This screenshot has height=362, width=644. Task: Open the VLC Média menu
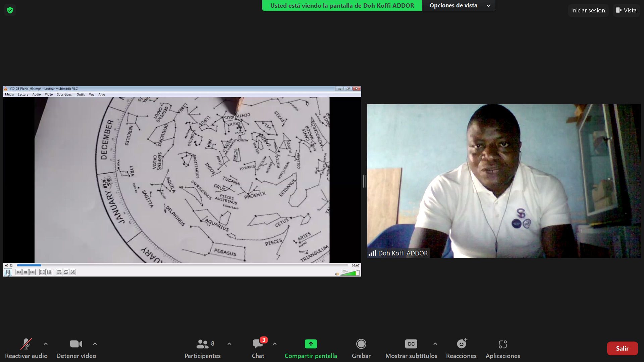point(9,95)
